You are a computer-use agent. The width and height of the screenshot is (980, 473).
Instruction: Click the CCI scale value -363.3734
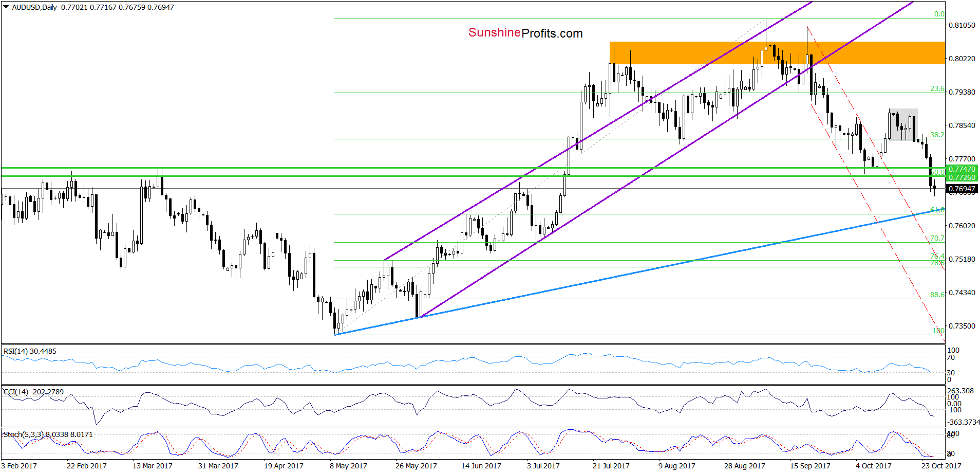point(964,422)
